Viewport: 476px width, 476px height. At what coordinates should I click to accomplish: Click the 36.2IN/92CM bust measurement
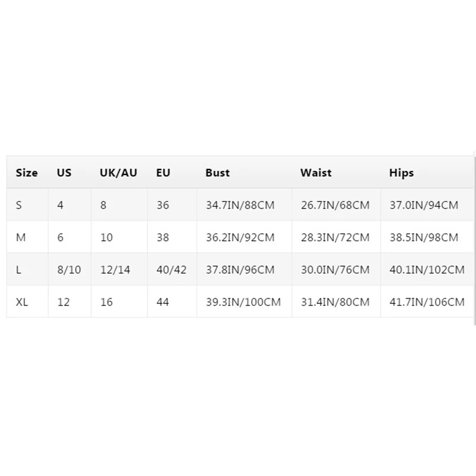coord(240,237)
